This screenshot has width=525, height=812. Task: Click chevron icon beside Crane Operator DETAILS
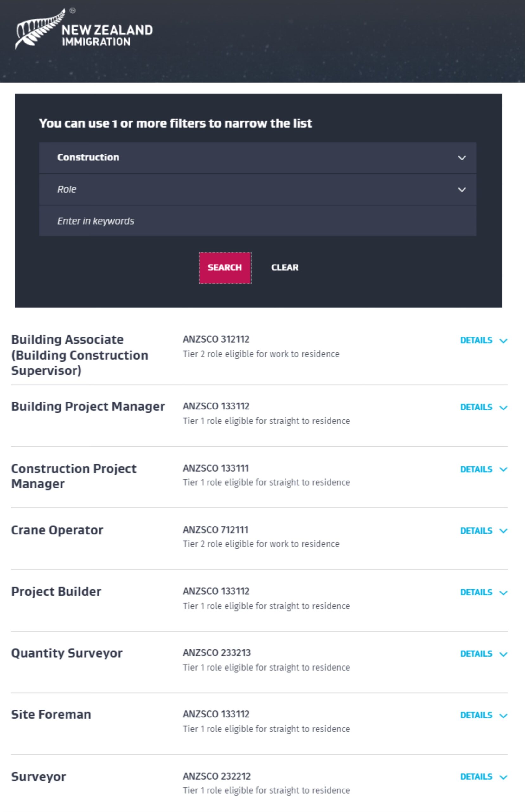tap(503, 531)
